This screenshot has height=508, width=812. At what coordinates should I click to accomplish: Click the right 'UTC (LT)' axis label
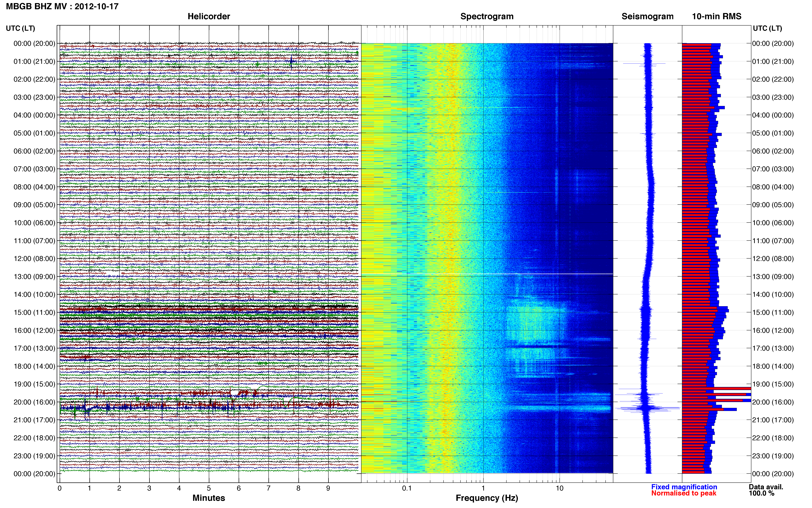coord(767,28)
